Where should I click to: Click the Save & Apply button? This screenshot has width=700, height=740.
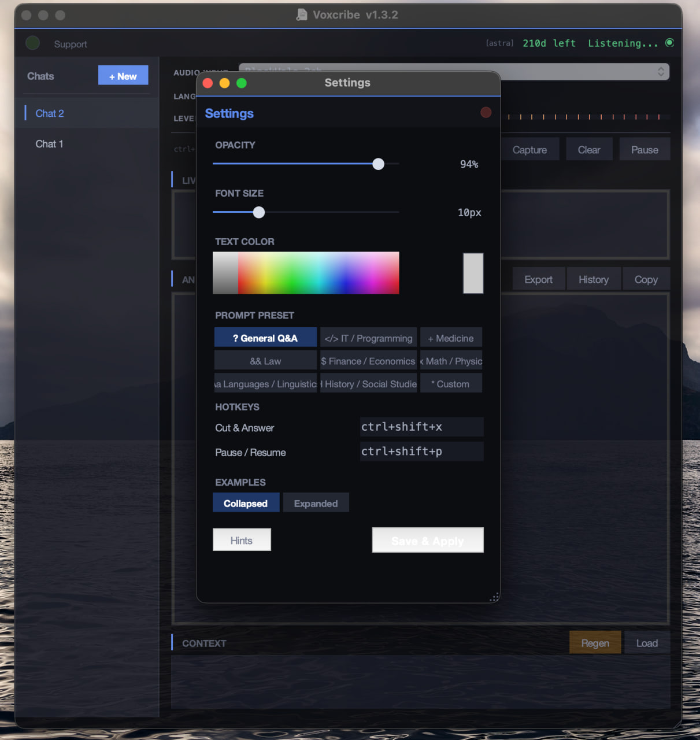coord(428,540)
